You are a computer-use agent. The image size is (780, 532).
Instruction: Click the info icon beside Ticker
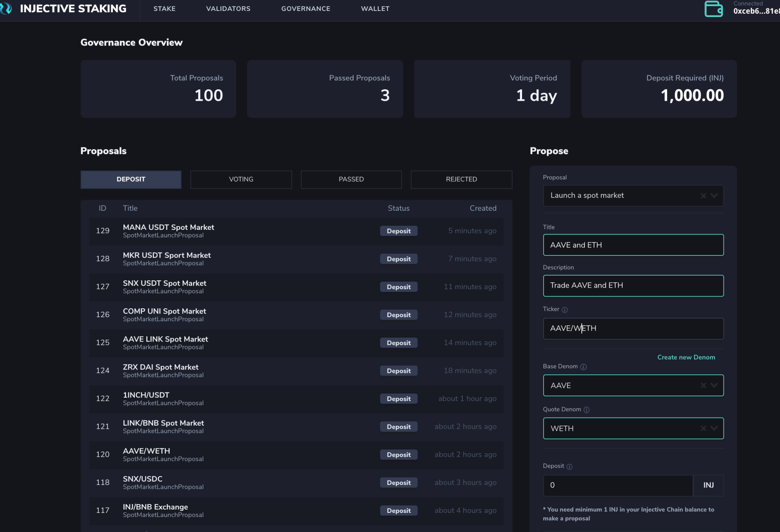(x=565, y=309)
